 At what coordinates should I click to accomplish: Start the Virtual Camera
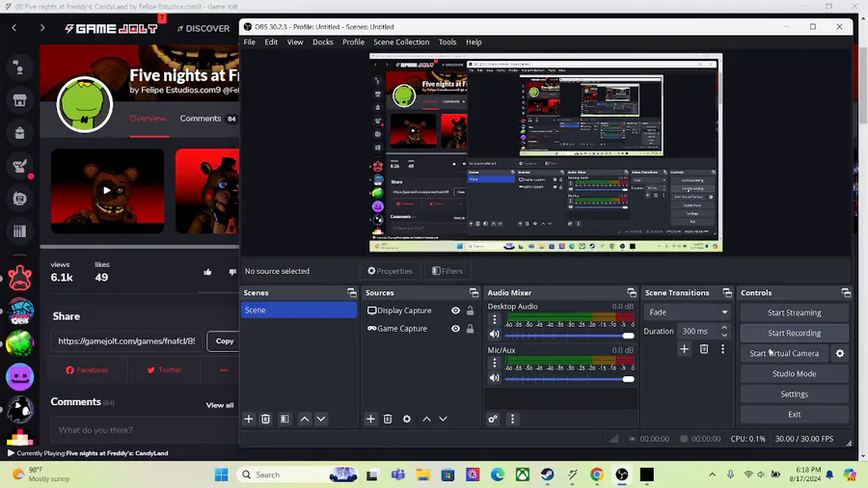click(784, 353)
